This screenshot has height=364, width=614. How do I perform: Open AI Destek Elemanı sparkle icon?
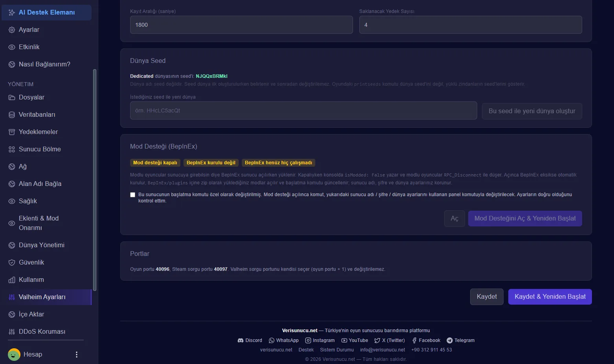click(x=12, y=13)
